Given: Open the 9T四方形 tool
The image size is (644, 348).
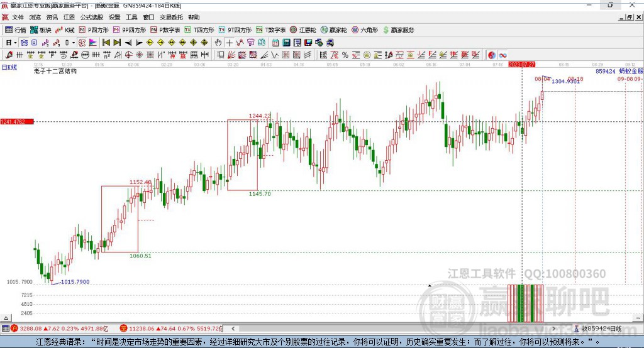Looking at the screenshot, I should coord(235,30).
